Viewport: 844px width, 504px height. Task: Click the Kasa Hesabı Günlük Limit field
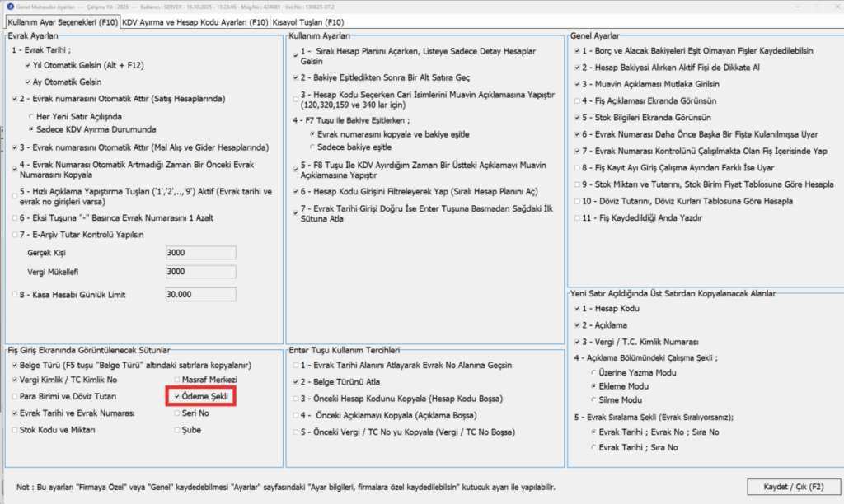click(200, 294)
